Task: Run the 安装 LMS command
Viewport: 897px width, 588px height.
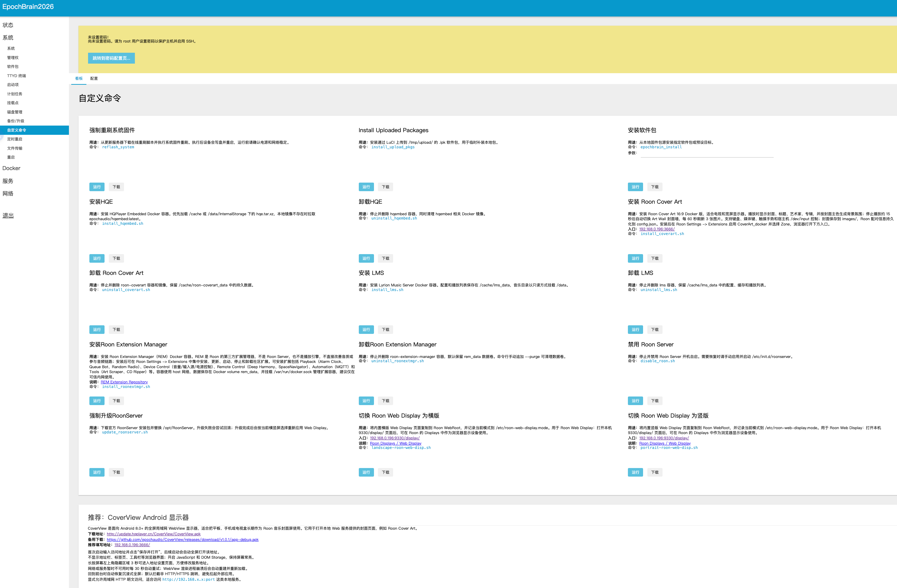Action: [366, 330]
